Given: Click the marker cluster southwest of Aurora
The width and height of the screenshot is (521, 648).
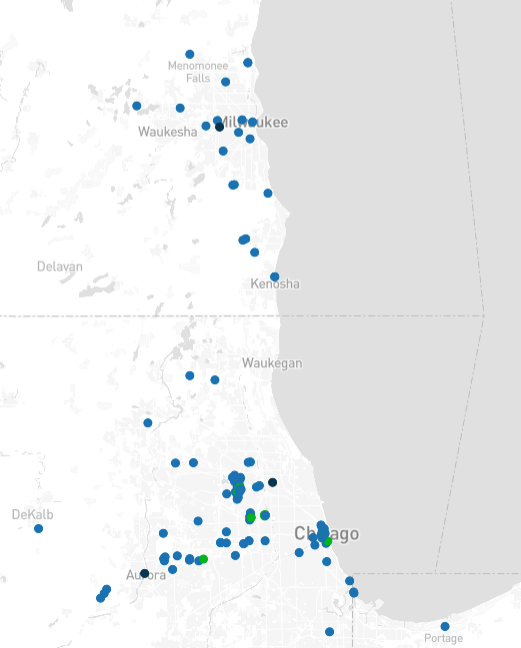Looking at the screenshot, I should (103, 594).
